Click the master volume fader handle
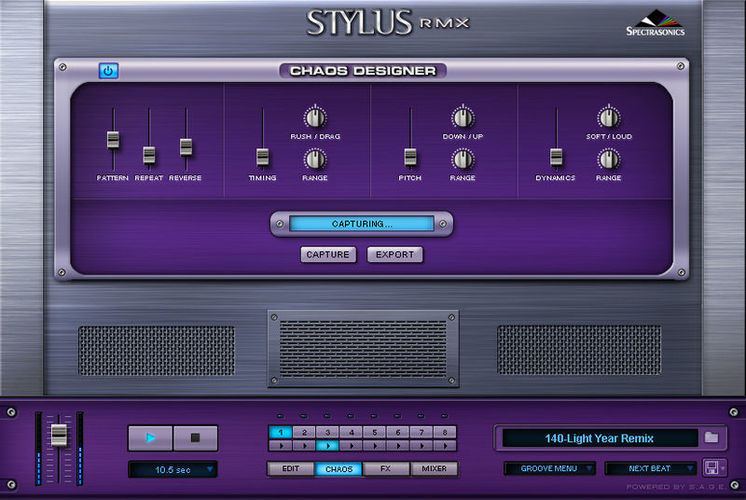Viewport: 746px width, 500px height. coord(59,435)
